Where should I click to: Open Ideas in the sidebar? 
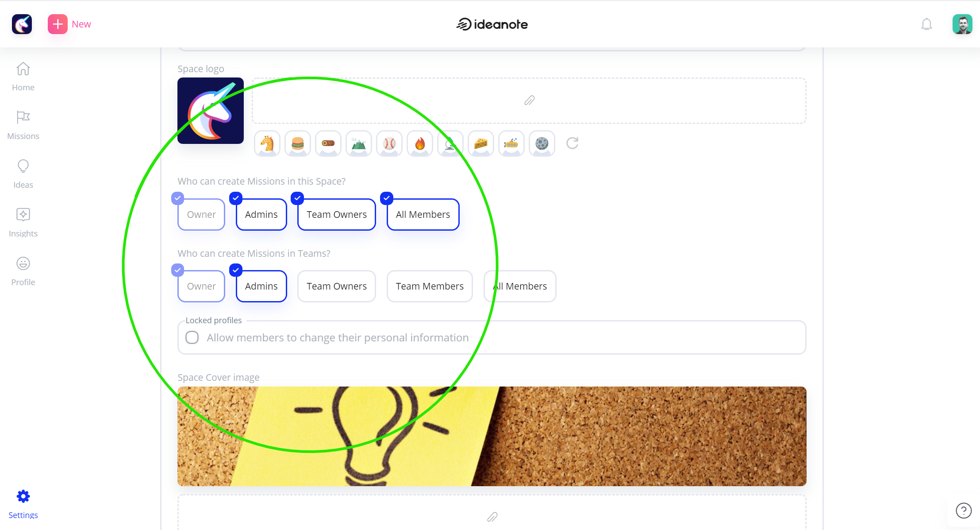point(23,174)
